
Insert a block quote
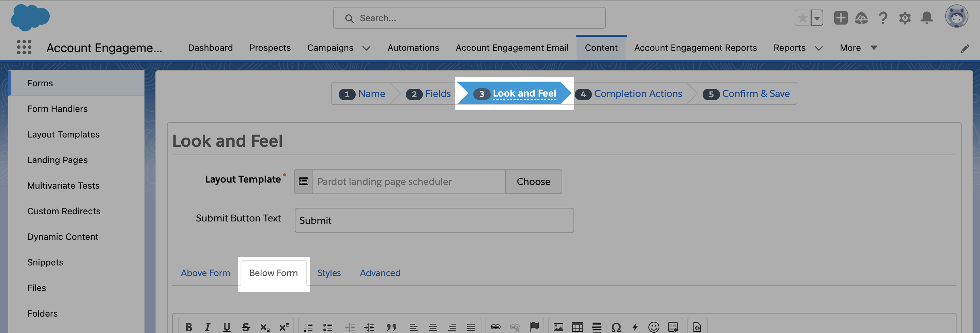pos(391,327)
